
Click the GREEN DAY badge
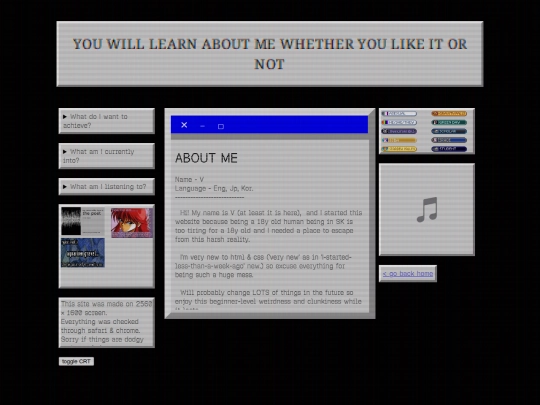tap(449, 122)
